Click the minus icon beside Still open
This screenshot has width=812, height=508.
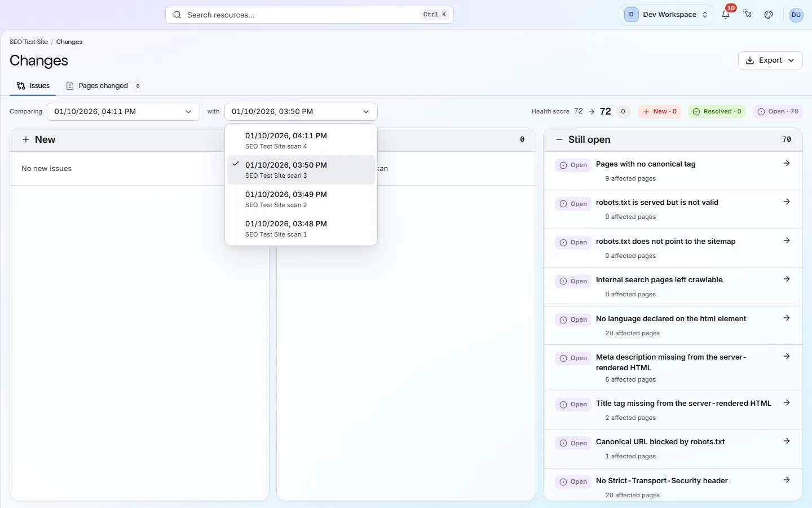tap(559, 139)
